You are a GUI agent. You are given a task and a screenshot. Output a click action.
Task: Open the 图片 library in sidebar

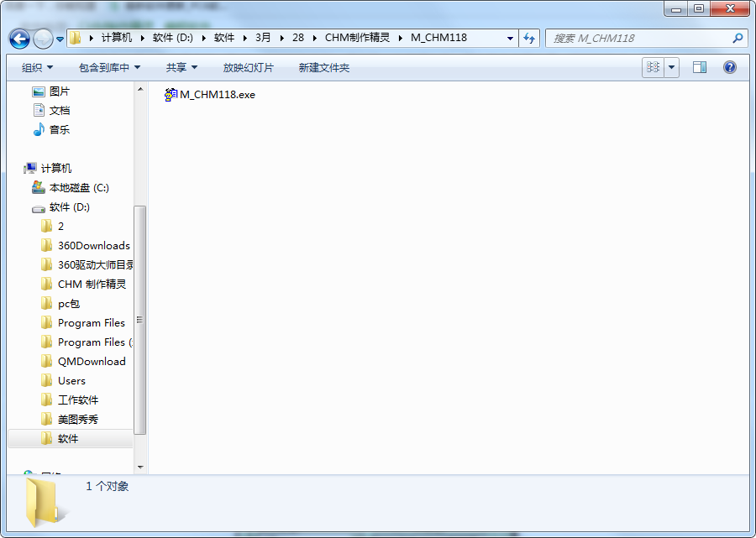[60, 91]
